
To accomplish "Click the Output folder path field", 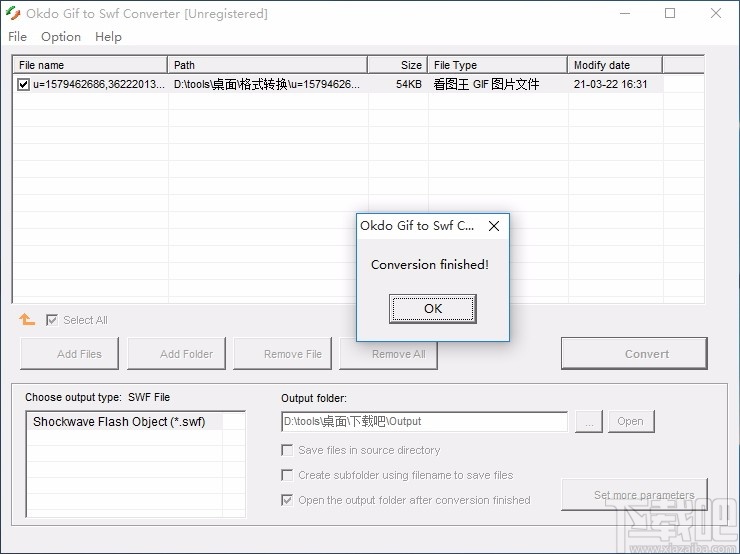I will coord(424,421).
